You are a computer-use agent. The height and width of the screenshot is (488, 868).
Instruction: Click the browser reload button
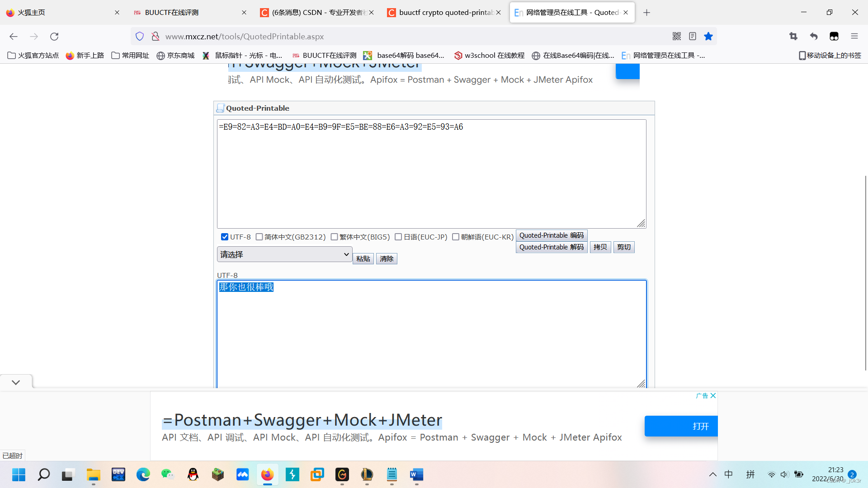(54, 36)
